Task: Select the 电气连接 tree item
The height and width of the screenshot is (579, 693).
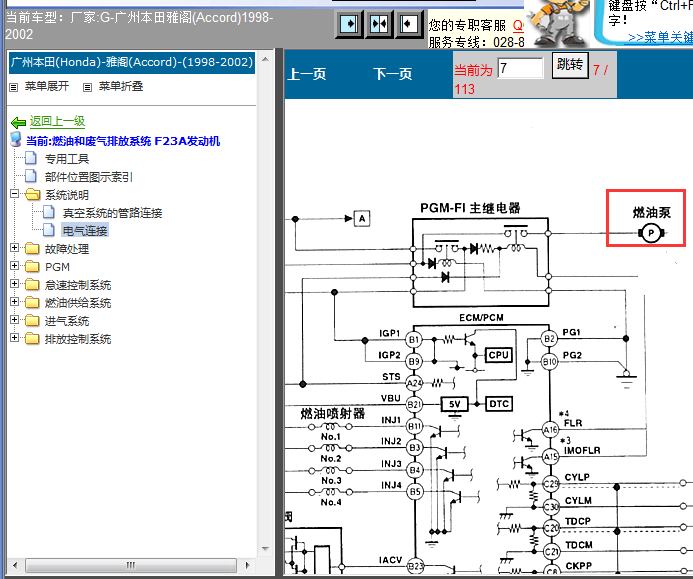Action: tap(85, 230)
